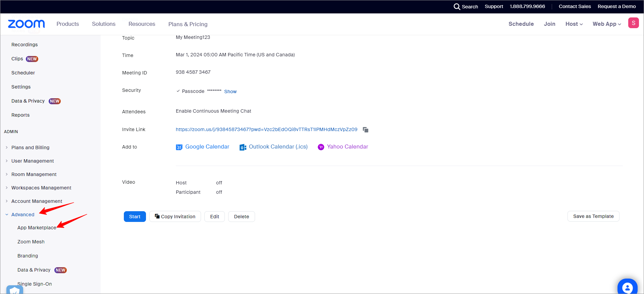Viewport: 644px width, 294px height.
Task: Add meeting to Google Calendar
Action: click(x=207, y=147)
